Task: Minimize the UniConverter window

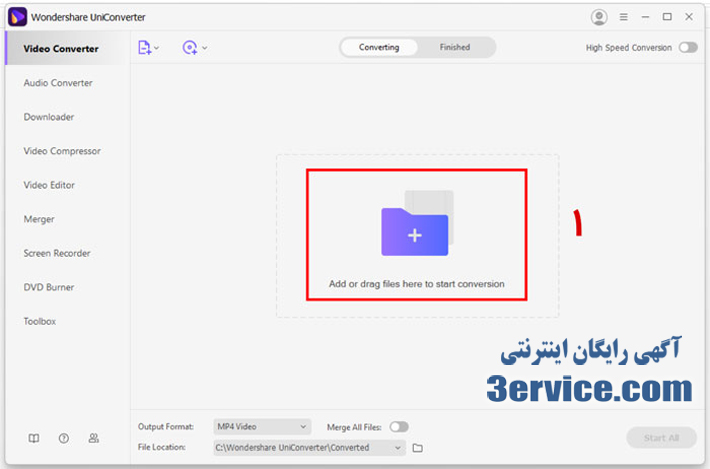Action: (645, 17)
